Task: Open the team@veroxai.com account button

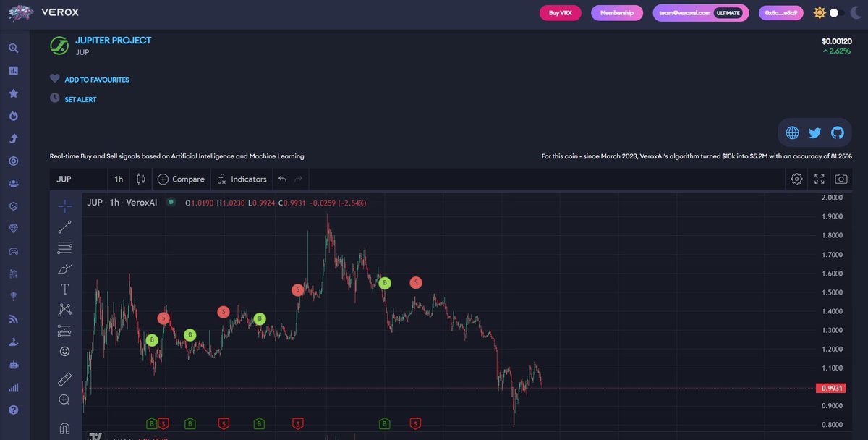Action: tap(701, 12)
